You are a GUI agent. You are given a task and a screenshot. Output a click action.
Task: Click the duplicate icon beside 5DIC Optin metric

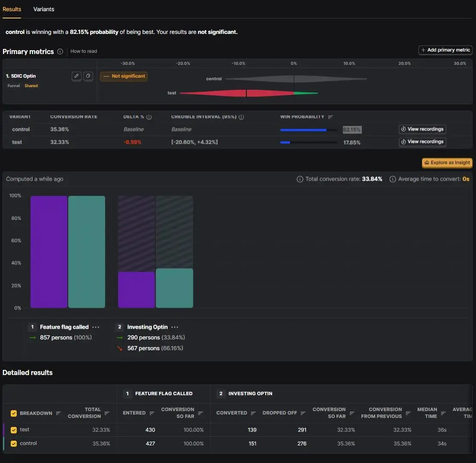pyautogui.click(x=88, y=76)
